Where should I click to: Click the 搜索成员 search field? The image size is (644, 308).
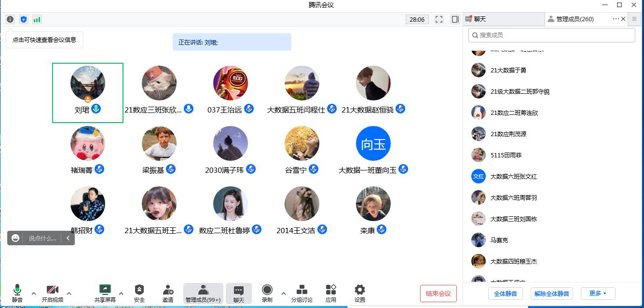point(551,35)
